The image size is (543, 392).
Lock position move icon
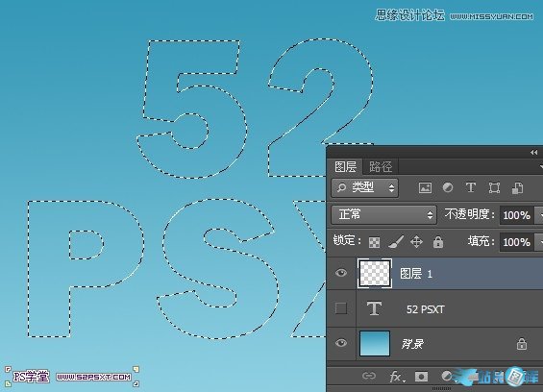[x=416, y=242]
